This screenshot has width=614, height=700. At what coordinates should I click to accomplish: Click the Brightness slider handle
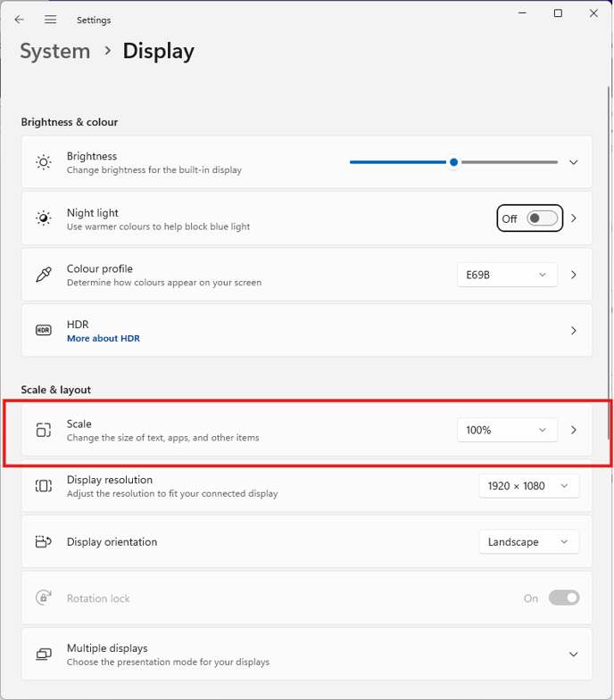tap(454, 162)
